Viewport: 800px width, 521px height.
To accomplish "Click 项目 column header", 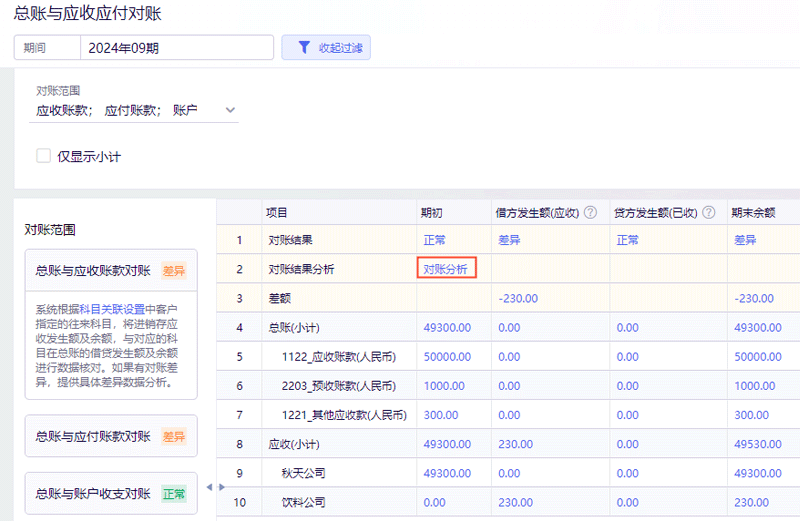I will (339, 212).
